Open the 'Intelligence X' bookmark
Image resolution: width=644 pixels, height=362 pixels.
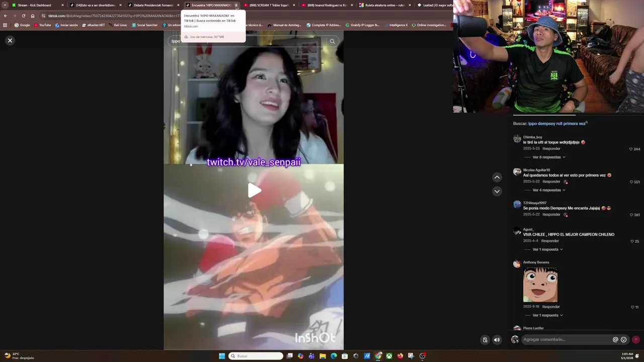396,25
